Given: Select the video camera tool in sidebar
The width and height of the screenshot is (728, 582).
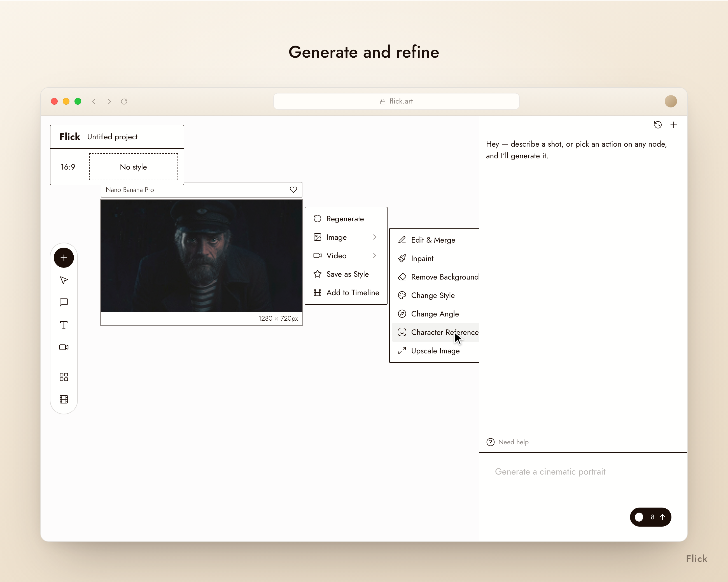Looking at the screenshot, I should pyautogui.click(x=64, y=347).
